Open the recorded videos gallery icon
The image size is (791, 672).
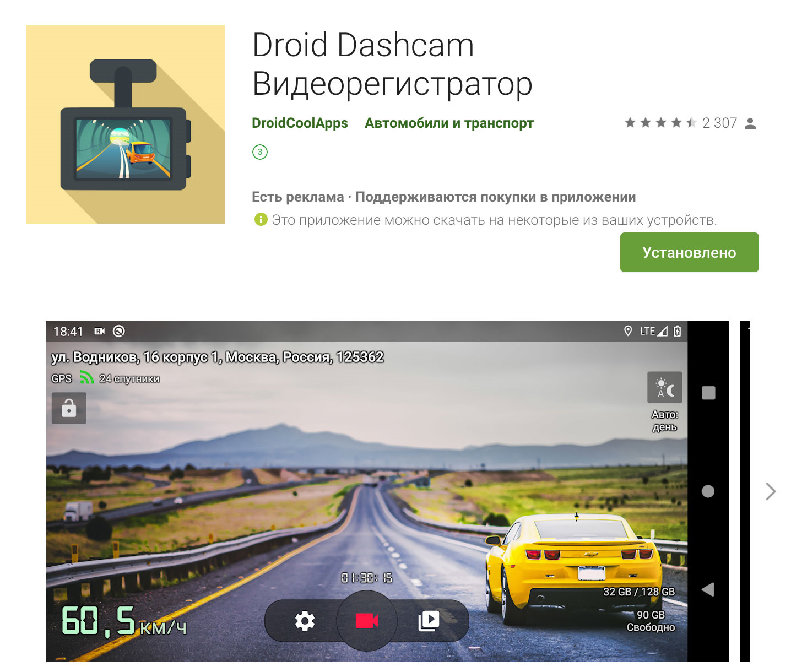[429, 621]
